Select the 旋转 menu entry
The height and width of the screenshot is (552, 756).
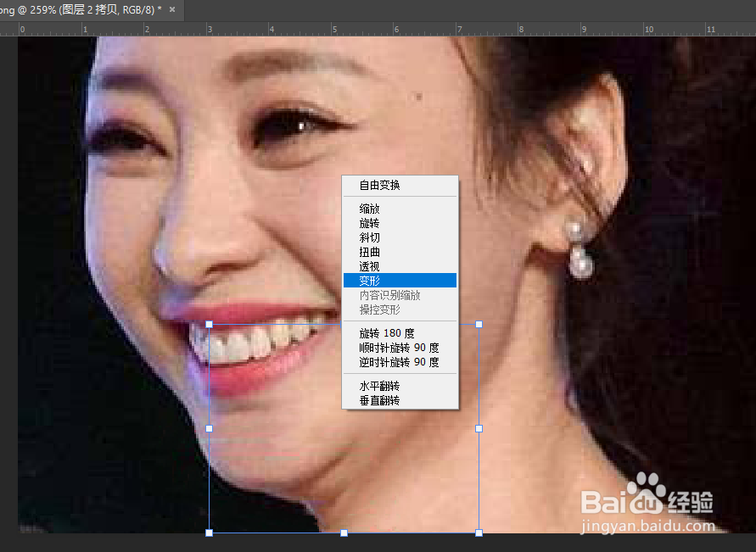coord(400,223)
